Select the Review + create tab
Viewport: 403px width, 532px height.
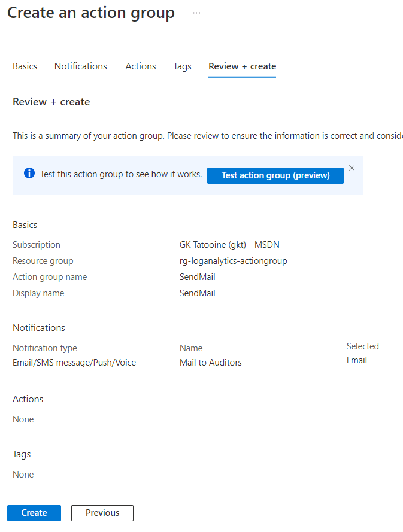242,66
